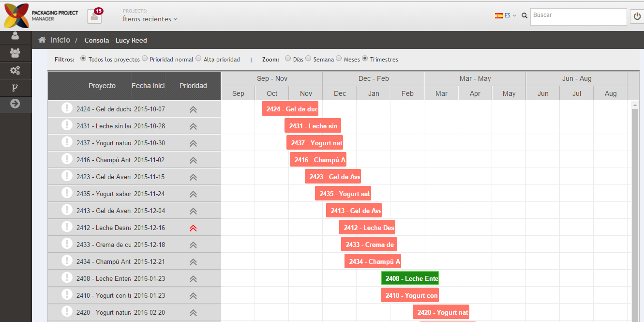
Task: Click the home icon in the breadcrumb
Action: 42,40
